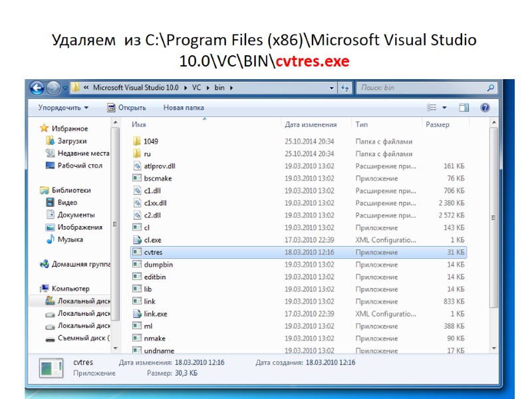Image resolution: width=532 pixels, height=399 pixels.
Task: Open the address bar history dropdown
Action: point(331,88)
